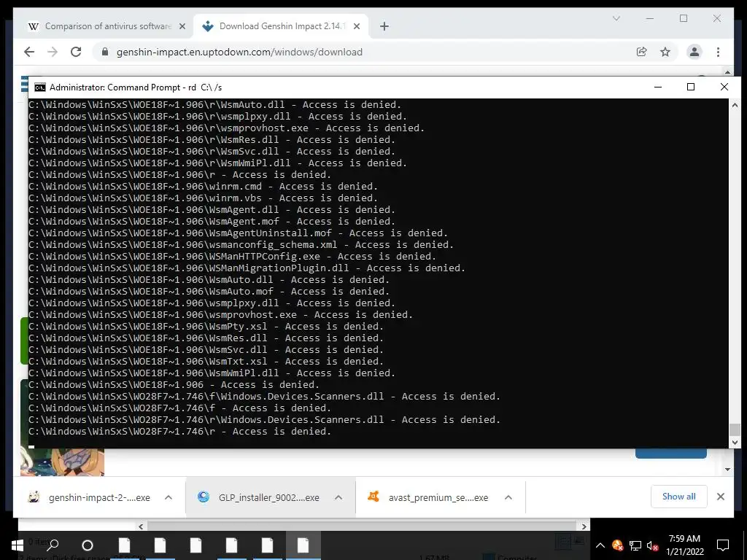The width and height of the screenshot is (747, 560).
Task: Click the WsmAgentUninstall.mof line
Action: point(239,233)
